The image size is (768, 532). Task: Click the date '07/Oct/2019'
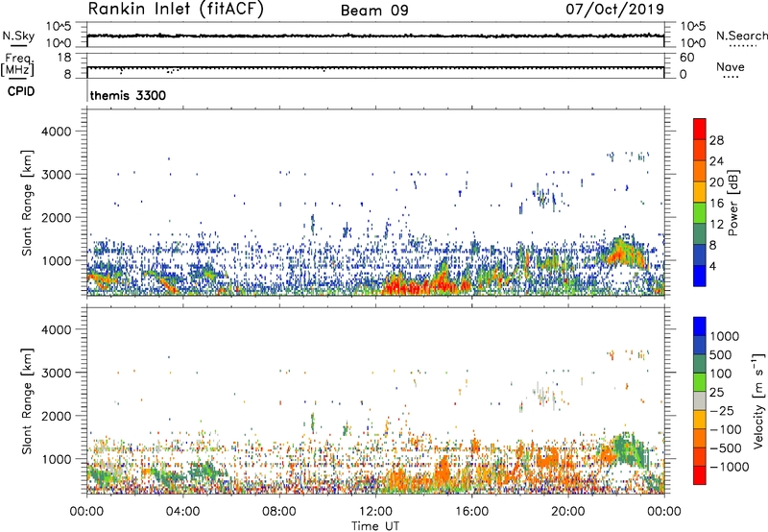point(614,10)
